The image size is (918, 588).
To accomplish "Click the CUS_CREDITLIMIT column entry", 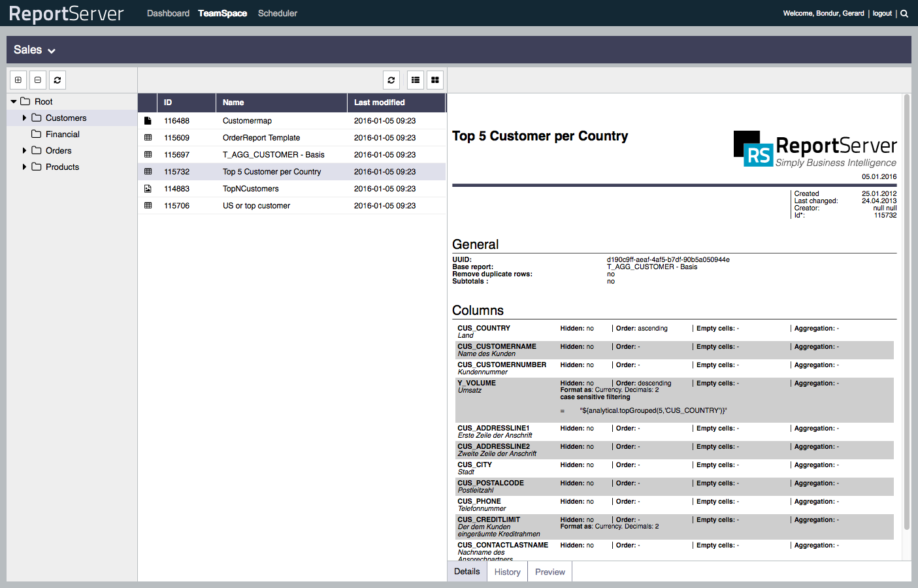I will [489, 519].
